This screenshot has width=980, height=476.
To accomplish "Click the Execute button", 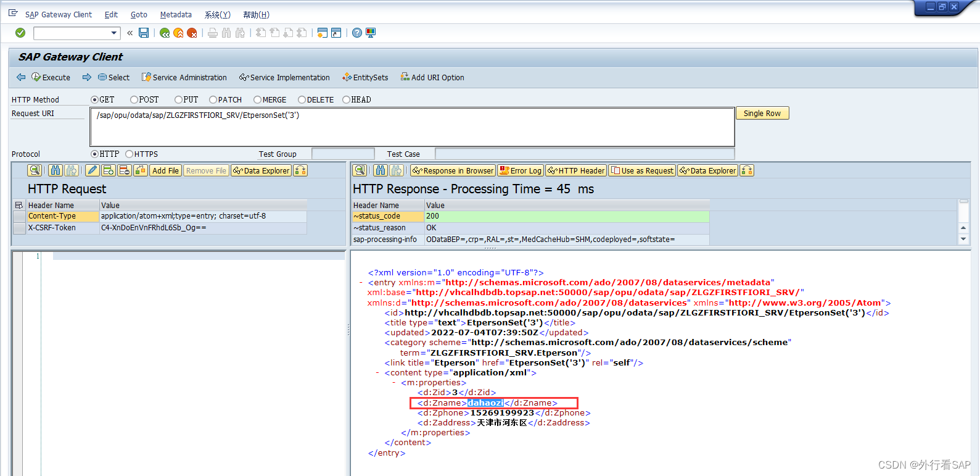I will (x=51, y=77).
